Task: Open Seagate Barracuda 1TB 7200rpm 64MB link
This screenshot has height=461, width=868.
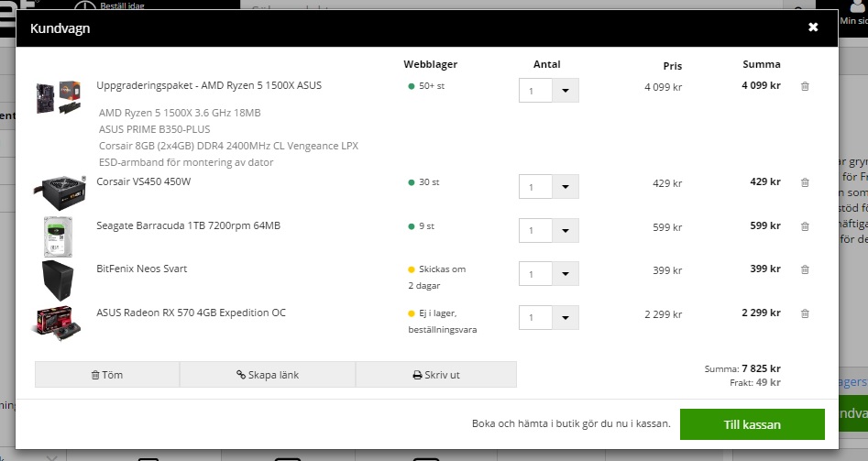Action: click(188, 225)
